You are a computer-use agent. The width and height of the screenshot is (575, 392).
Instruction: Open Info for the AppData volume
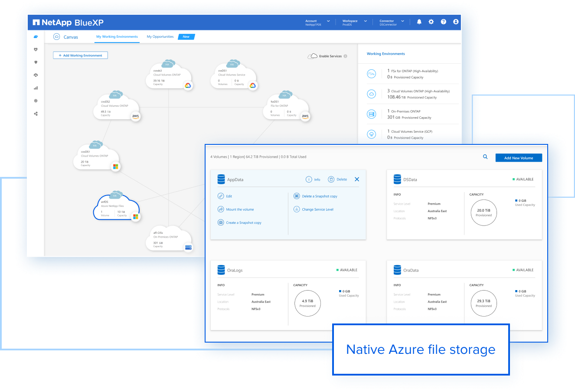(x=313, y=180)
